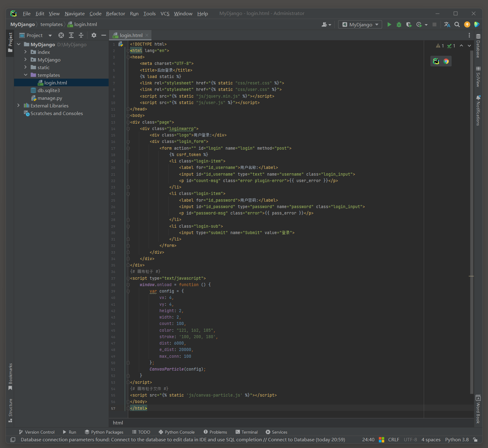Open the VCS menu

(x=165, y=13)
